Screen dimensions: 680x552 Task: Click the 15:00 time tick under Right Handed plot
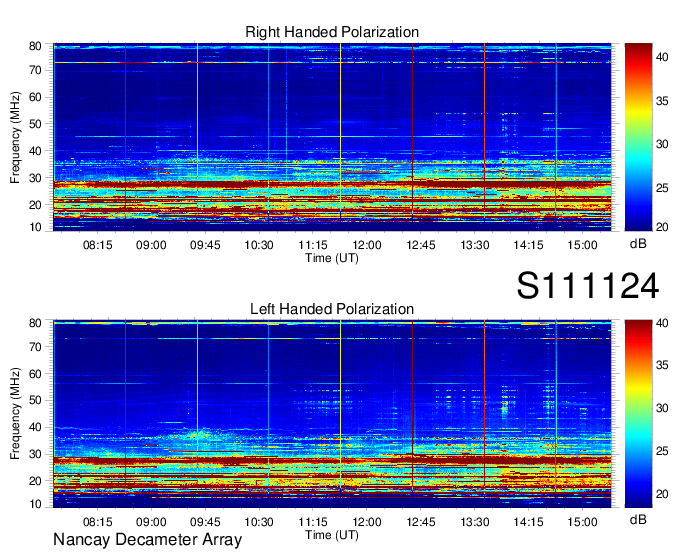pos(582,245)
